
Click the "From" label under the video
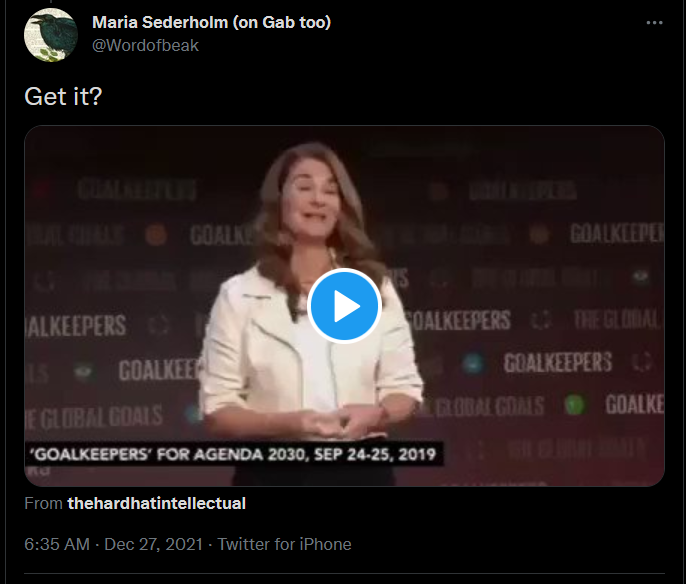(x=43, y=503)
